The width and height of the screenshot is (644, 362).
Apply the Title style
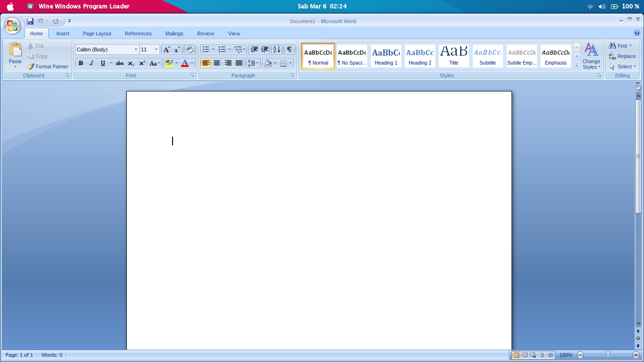[x=454, y=56]
